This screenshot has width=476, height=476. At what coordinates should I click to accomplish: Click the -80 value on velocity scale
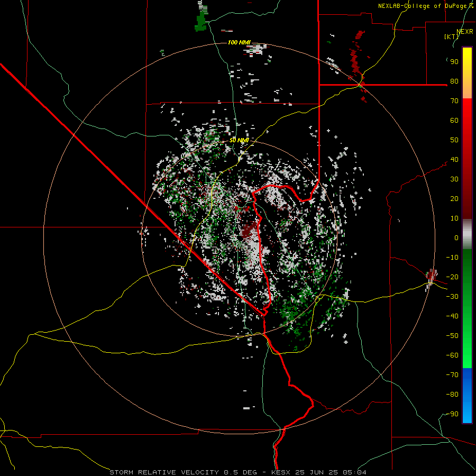tap(452, 395)
